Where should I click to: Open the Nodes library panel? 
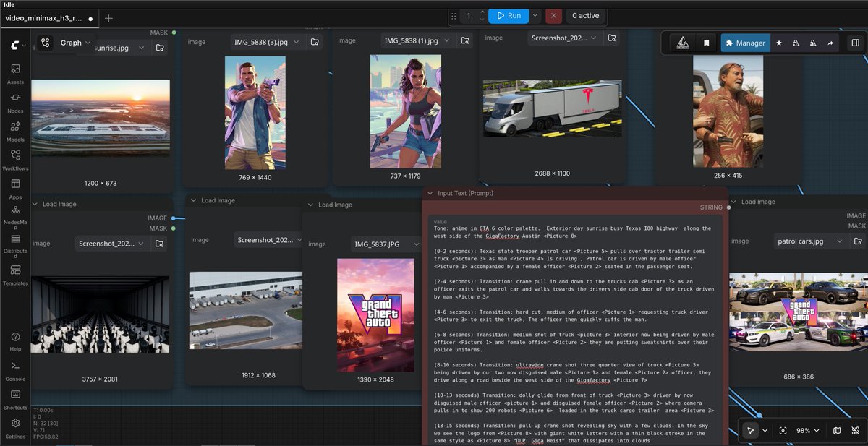click(x=15, y=103)
